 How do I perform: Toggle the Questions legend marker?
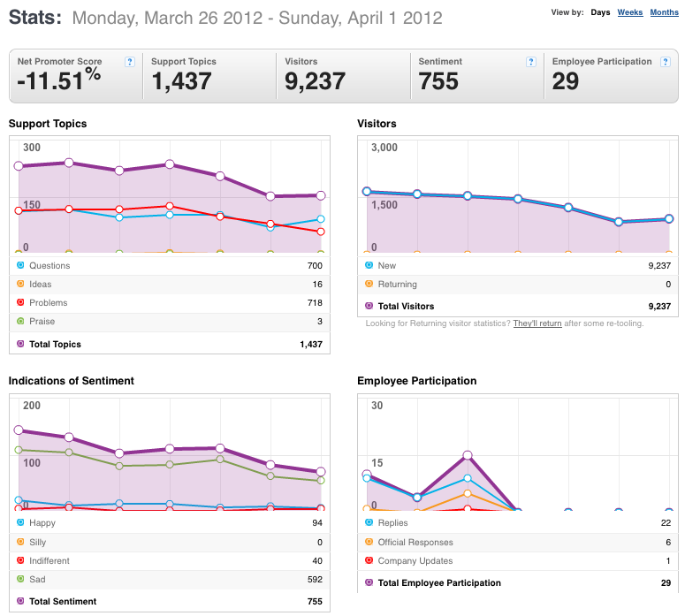20,265
